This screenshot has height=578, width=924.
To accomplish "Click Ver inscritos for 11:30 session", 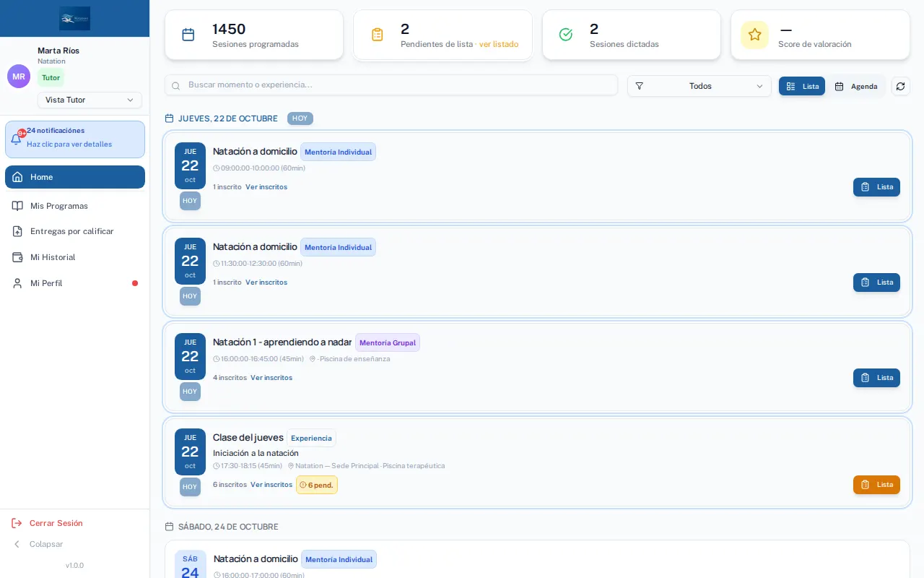I will [x=266, y=282].
